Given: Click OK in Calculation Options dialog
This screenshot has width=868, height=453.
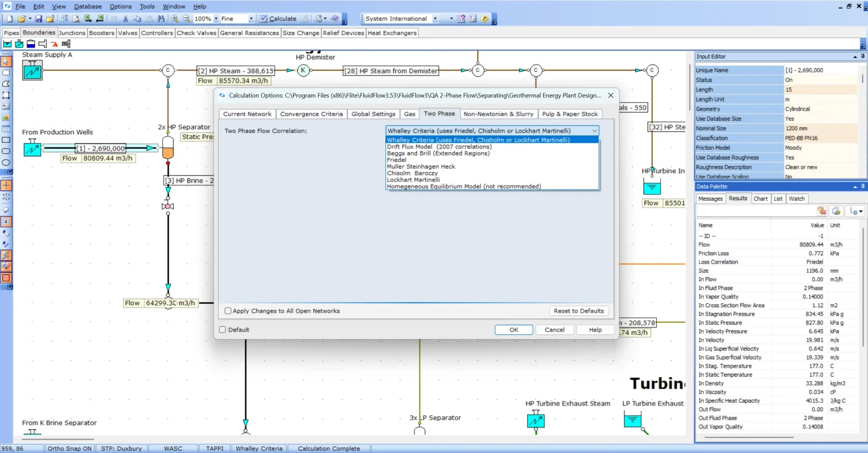Looking at the screenshot, I should pyautogui.click(x=513, y=330).
